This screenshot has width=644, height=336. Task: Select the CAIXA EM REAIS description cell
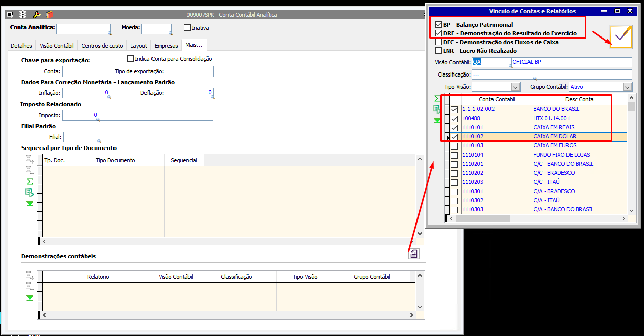coord(580,127)
